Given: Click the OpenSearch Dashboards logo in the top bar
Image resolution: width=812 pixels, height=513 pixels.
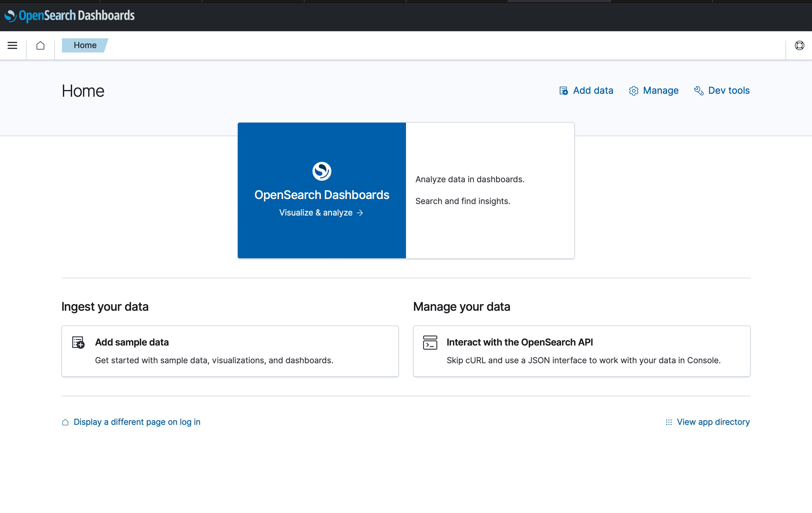Looking at the screenshot, I should click(69, 16).
